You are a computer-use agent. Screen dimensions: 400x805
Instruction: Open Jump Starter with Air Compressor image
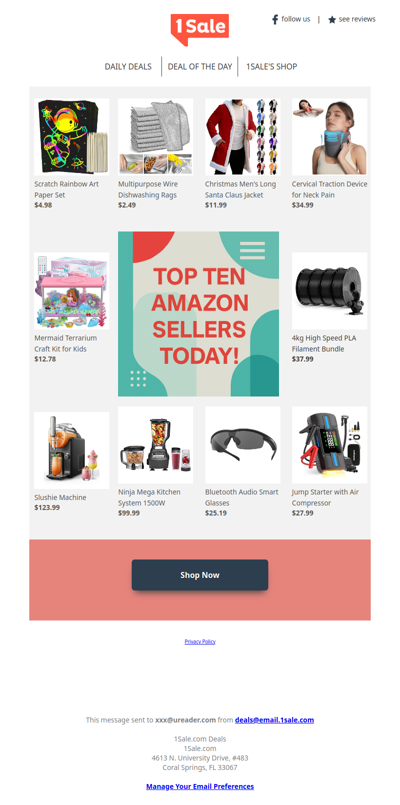[x=330, y=445]
